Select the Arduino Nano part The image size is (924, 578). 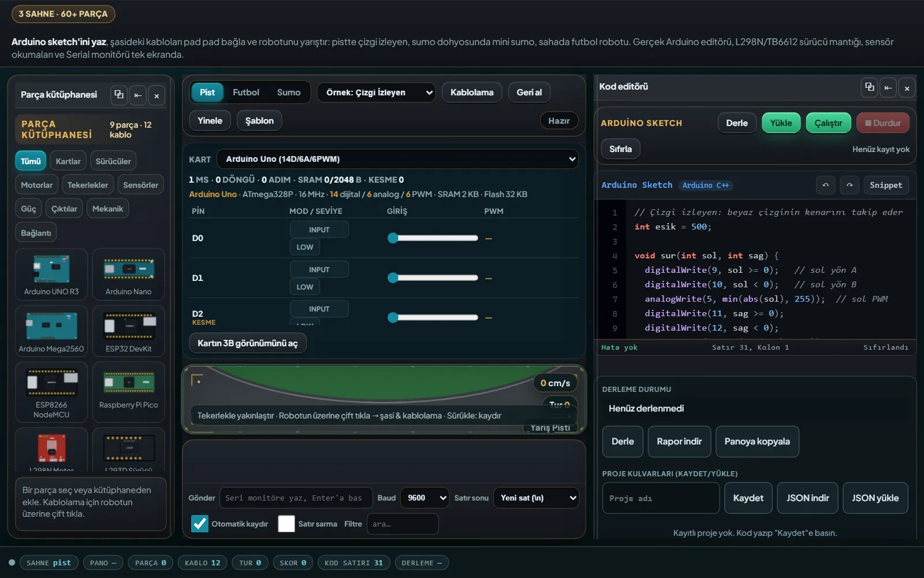129,274
